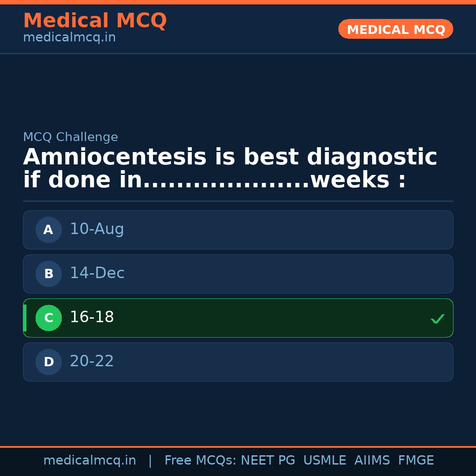Choose the "14-Dec" answer text

(x=97, y=273)
